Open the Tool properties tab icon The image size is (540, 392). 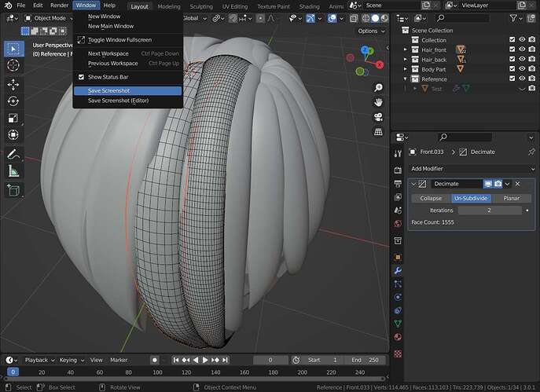[398, 153]
